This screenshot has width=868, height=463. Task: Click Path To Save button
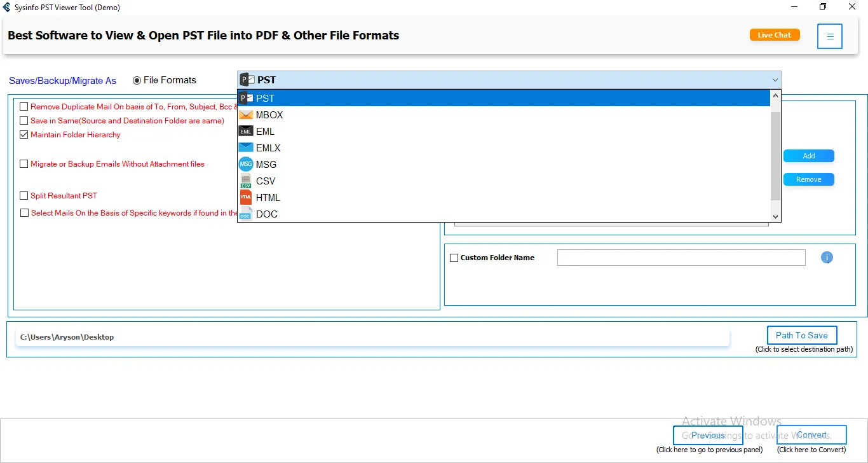(802, 335)
